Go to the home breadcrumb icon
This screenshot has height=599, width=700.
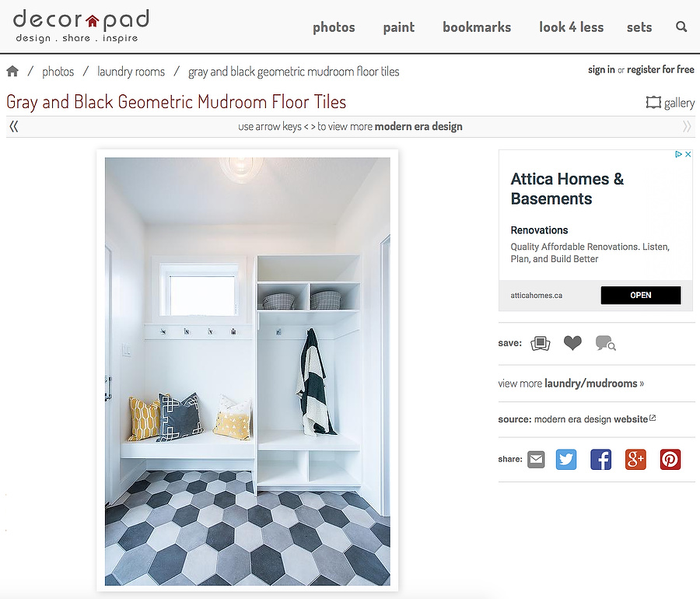(12, 71)
